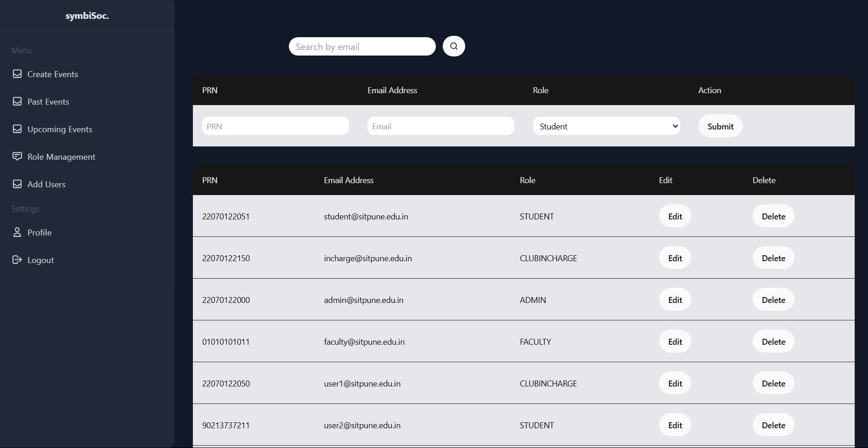The width and height of the screenshot is (868, 448).
Task: Open Upcoming Events in the sidebar
Action: pos(60,129)
